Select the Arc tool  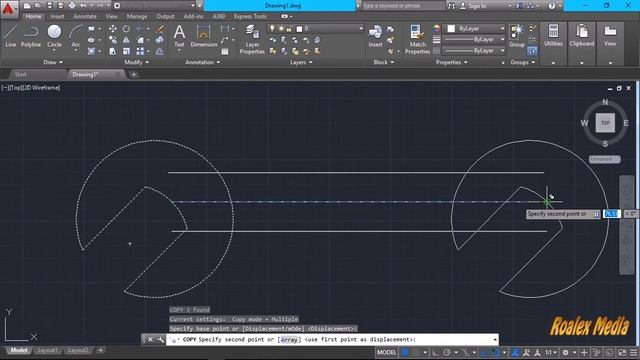76,36
